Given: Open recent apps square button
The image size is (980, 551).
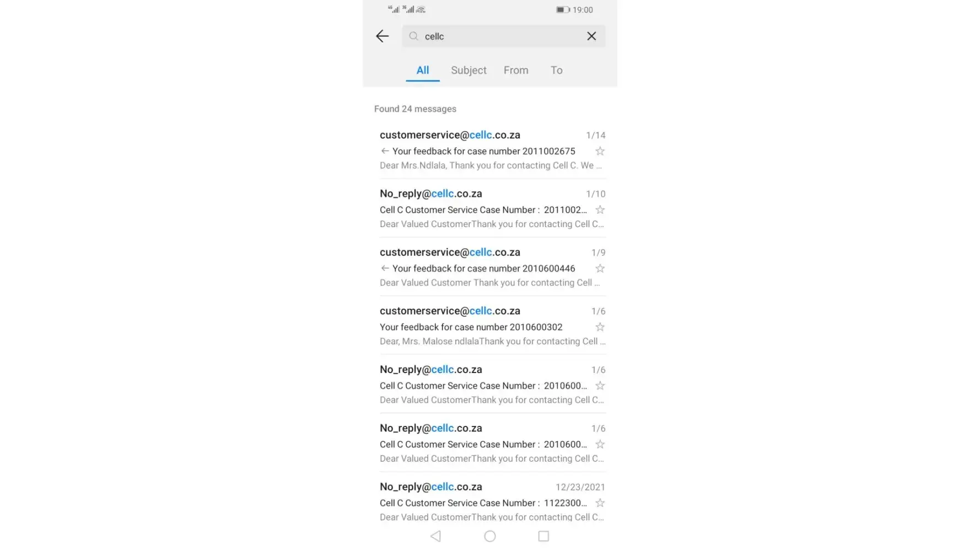Looking at the screenshot, I should pyautogui.click(x=543, y=536).
